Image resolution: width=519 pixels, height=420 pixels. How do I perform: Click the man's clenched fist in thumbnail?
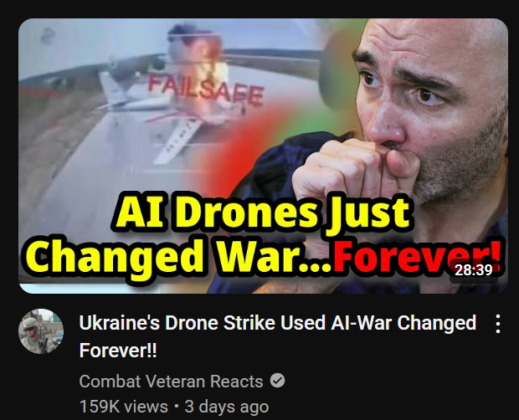pos(354,172)
